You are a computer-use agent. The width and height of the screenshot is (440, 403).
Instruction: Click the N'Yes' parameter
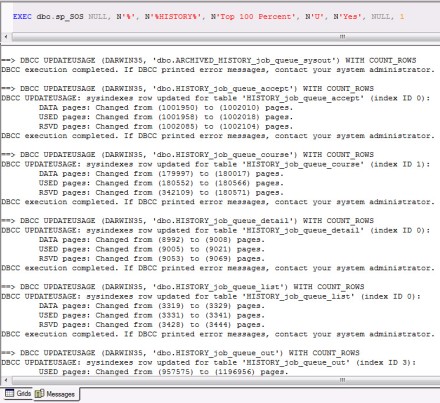pyautogui.click(x=347, y=16)
